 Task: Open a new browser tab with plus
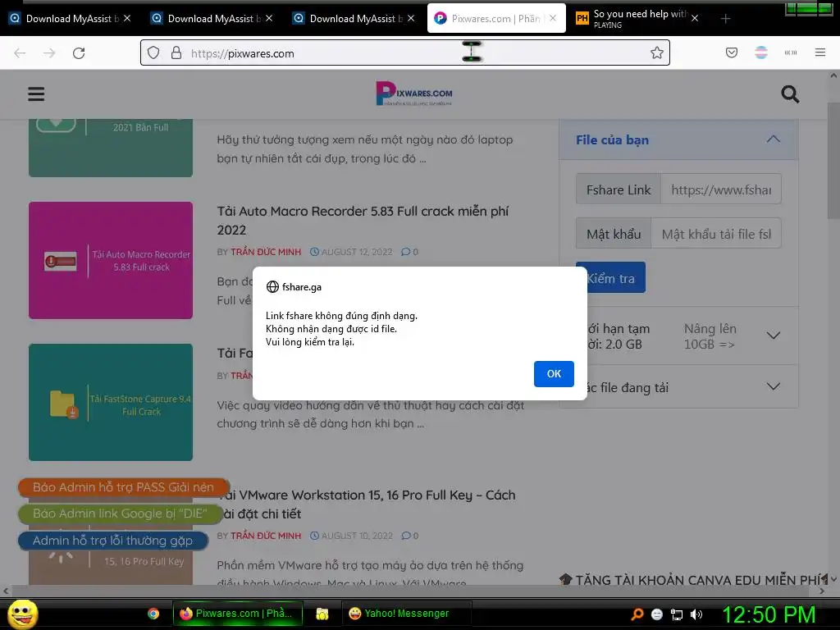pos(725,19)
